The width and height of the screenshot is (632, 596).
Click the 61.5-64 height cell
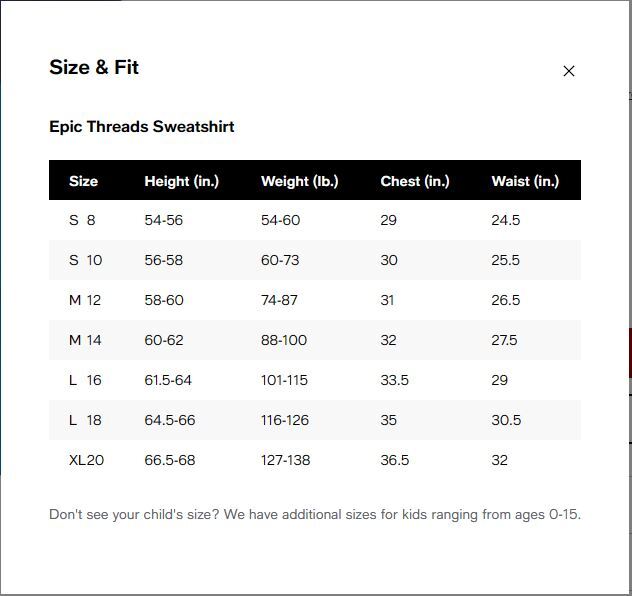[168, 380]
